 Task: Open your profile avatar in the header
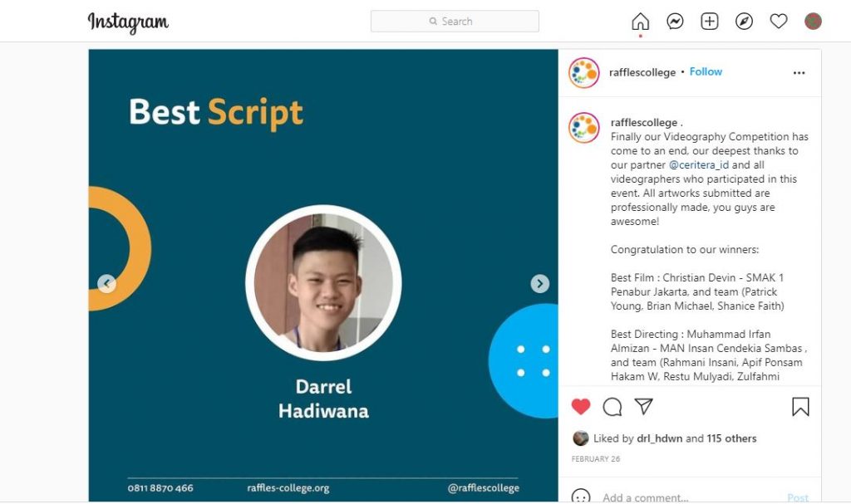(813, 21)
